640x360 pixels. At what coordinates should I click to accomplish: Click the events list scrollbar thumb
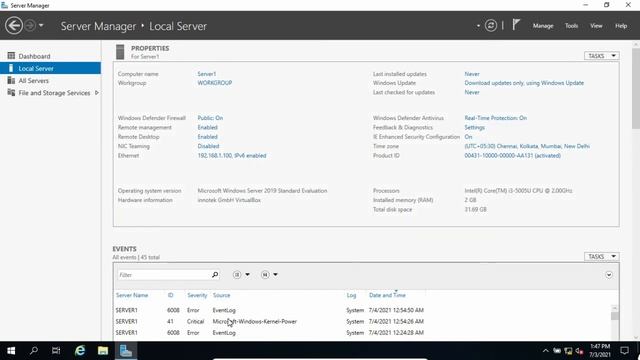pyautogui.click(x=615, y=316)
